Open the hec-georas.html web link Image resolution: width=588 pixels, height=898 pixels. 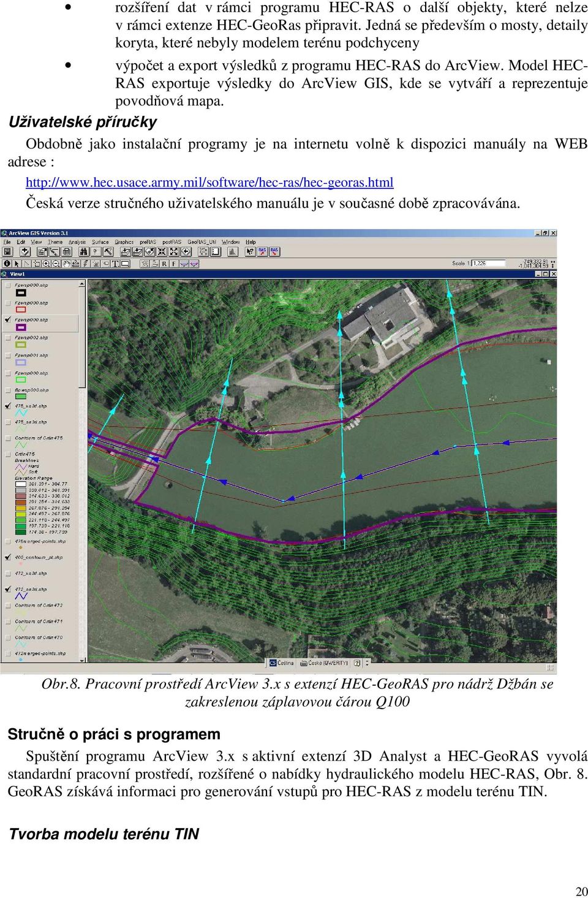click(209, 183)
